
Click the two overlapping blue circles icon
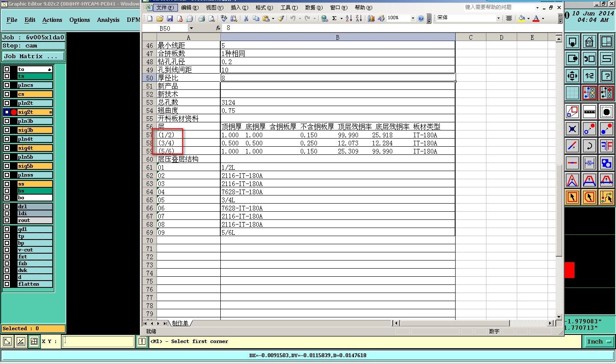[607, 163]
